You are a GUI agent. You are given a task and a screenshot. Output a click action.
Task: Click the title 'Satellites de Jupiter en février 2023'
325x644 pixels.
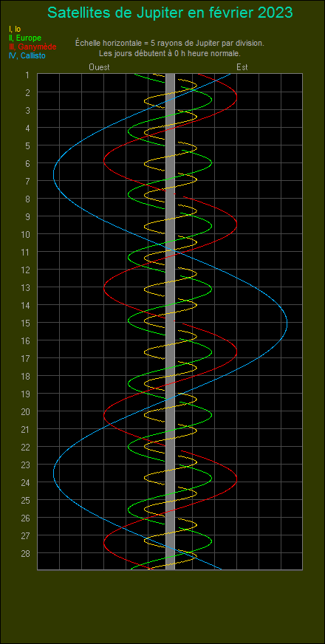click(170, 13)
